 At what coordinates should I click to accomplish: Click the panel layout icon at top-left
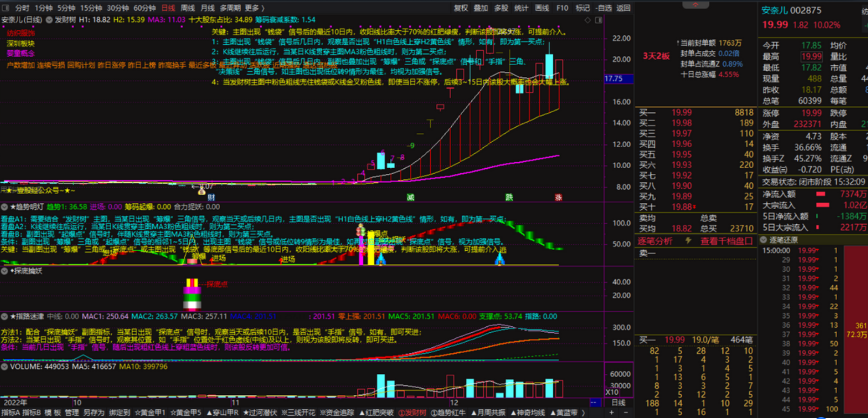6,8
